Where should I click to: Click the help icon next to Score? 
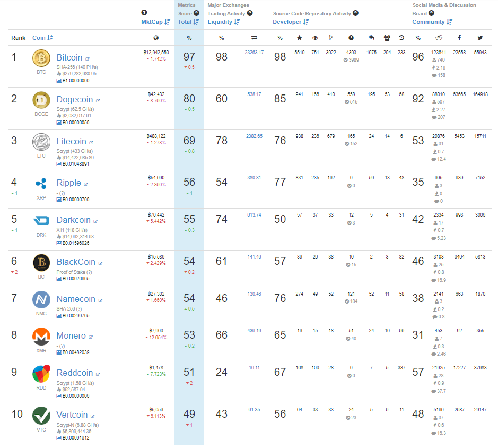coord(196,13)
